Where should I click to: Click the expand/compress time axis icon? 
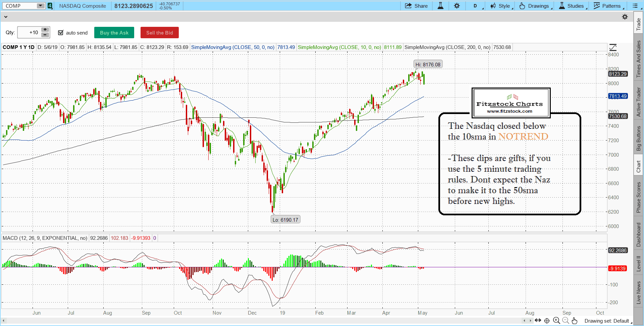click(538, 321)
